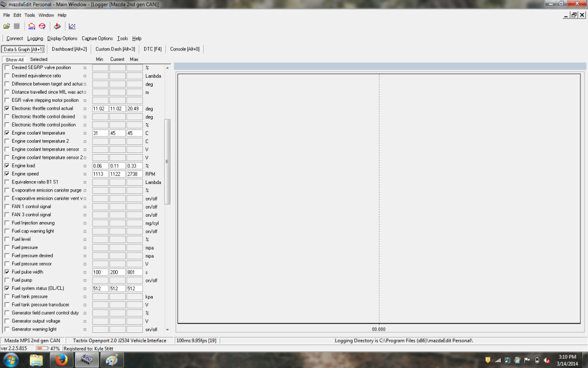Open the File menu
Viewport: 588px width, 368px height.
(6, 15)
